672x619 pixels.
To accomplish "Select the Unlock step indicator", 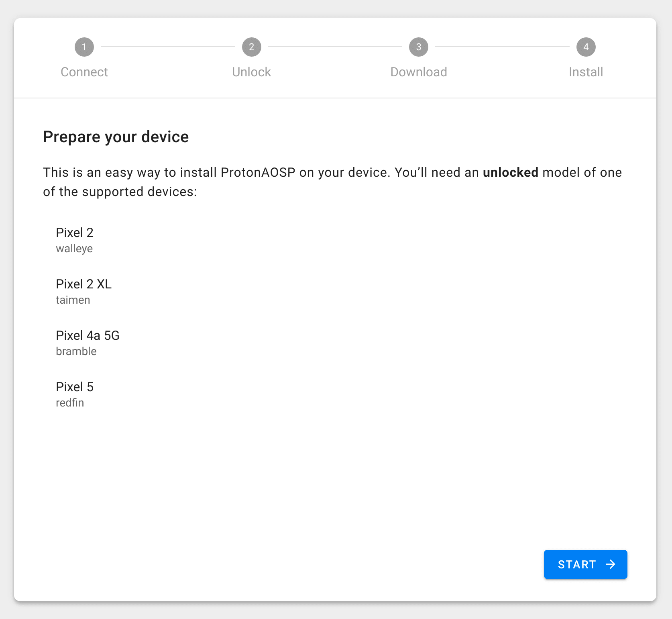I will (x=251, y=72).
